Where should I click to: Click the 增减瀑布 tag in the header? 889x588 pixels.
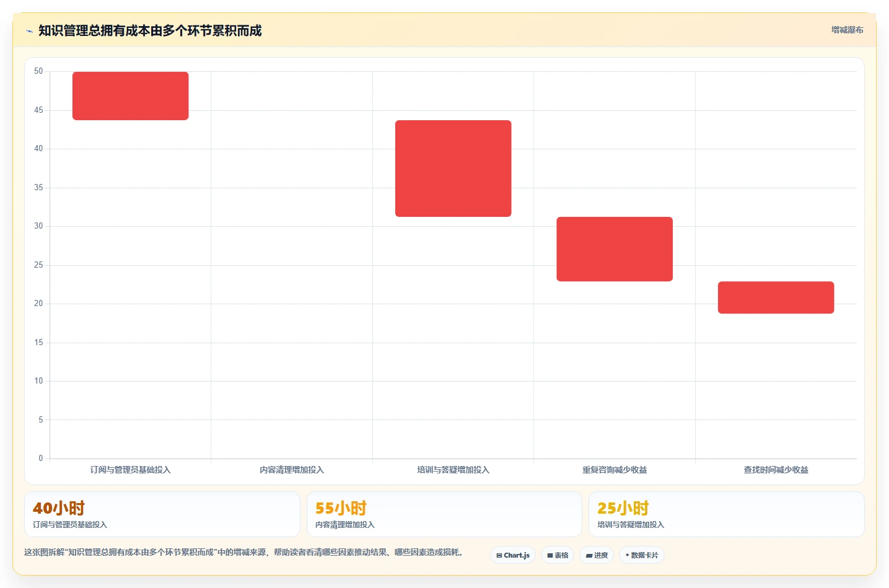(x=847, y=30)
